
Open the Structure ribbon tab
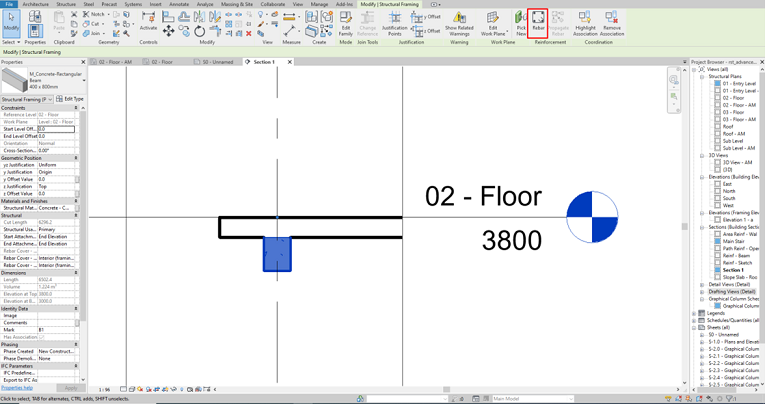(66, 4)
